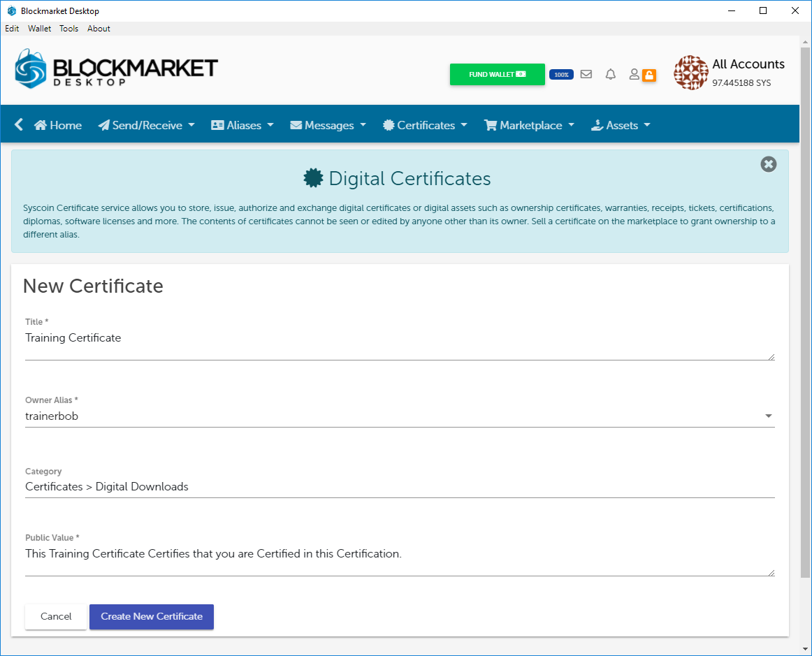Click the All Accounts label
Screen dimensions: 812x656
(x=748, y=64)
